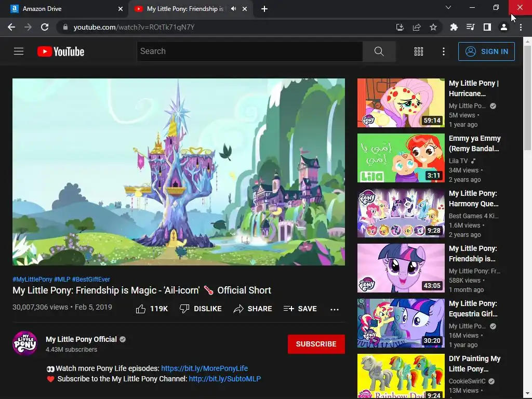Mute the YouTube tab audio icon
Screen dimensions: 532x399
tap(233, 9)
